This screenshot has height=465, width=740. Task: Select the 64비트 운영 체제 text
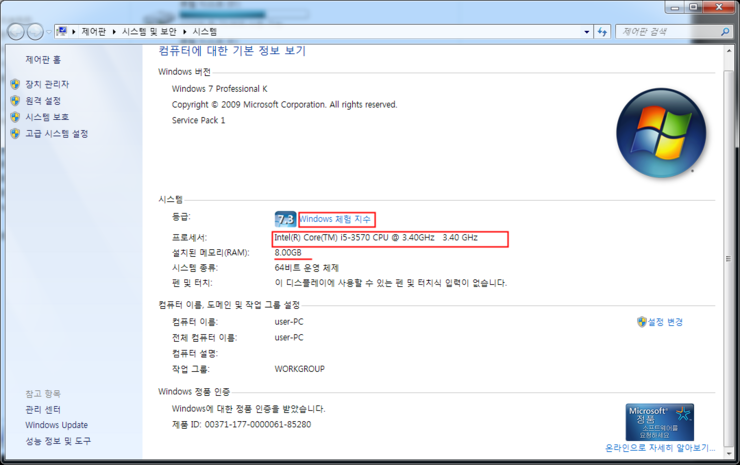(307, 268)
